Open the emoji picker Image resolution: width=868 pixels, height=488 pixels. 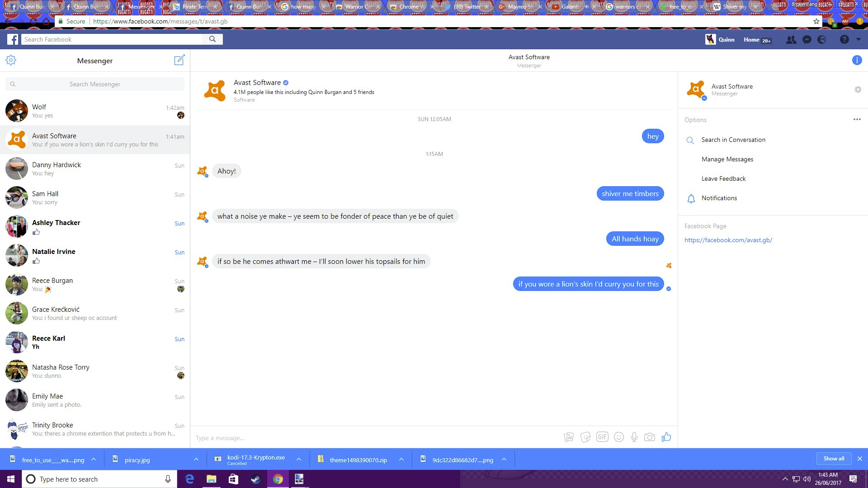click(619, 437)
